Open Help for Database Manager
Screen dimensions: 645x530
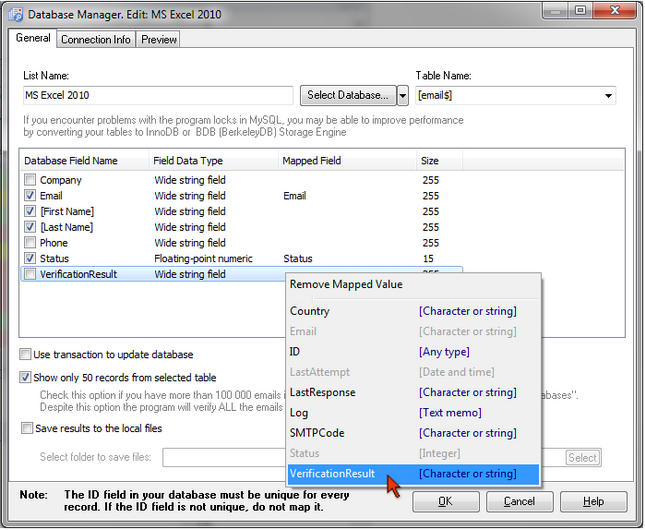click(x=593, y=501)
